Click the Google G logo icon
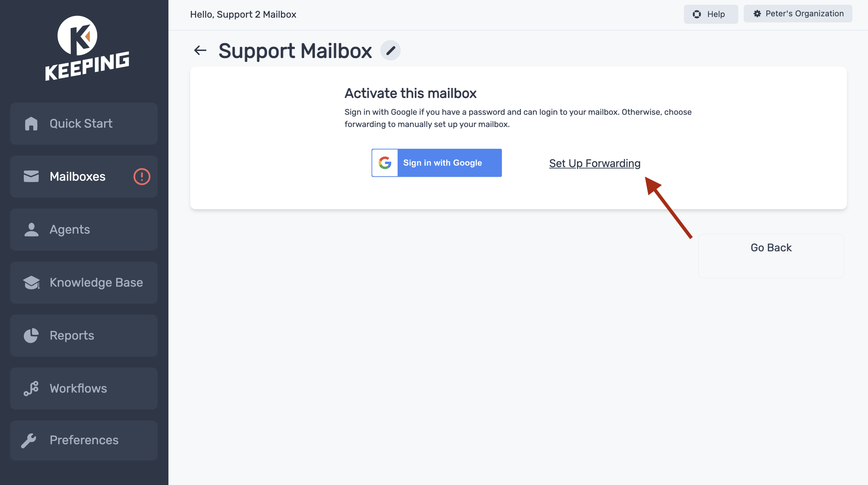 coord(385,163)
